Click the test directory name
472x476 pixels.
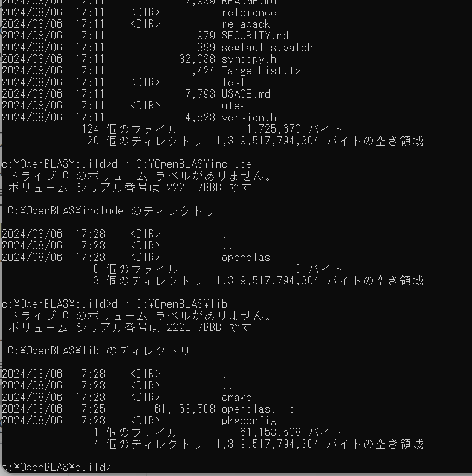point(233,83)
